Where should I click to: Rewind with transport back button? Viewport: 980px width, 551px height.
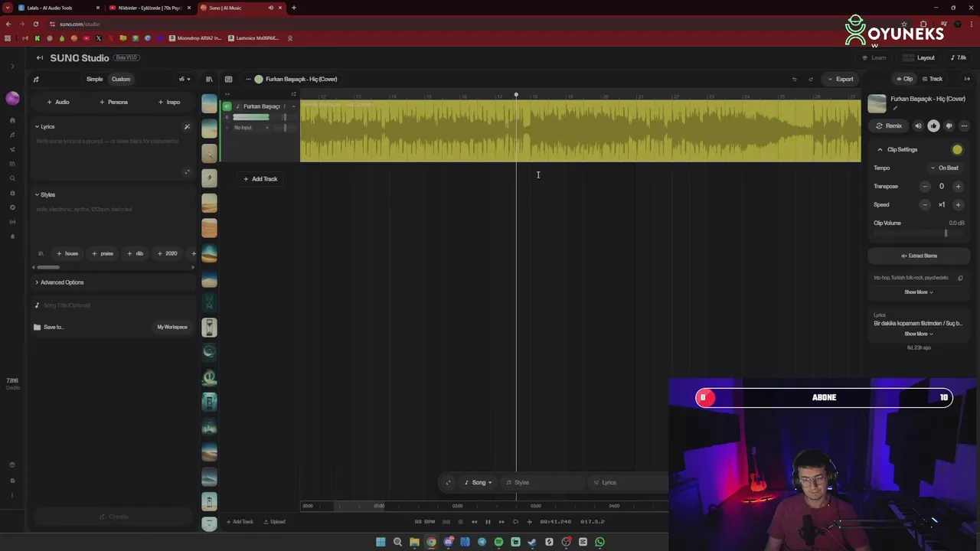click(x=474, y=522)
